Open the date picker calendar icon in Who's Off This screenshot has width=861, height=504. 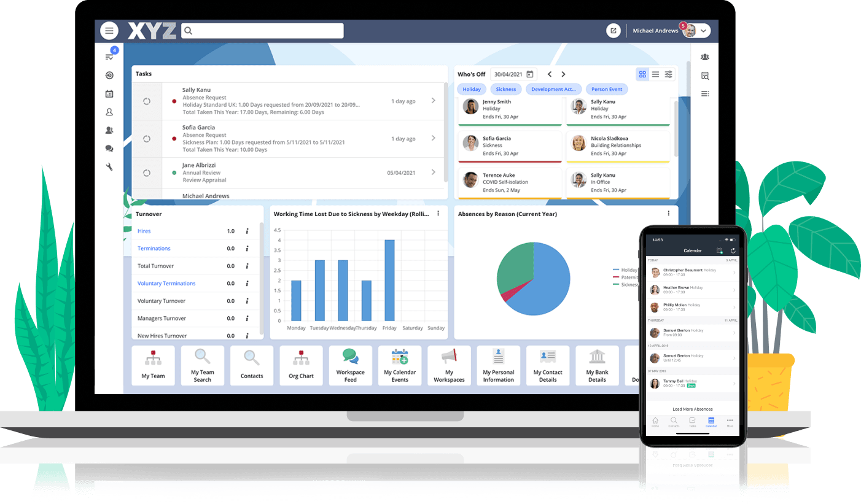tap(530, 74)
